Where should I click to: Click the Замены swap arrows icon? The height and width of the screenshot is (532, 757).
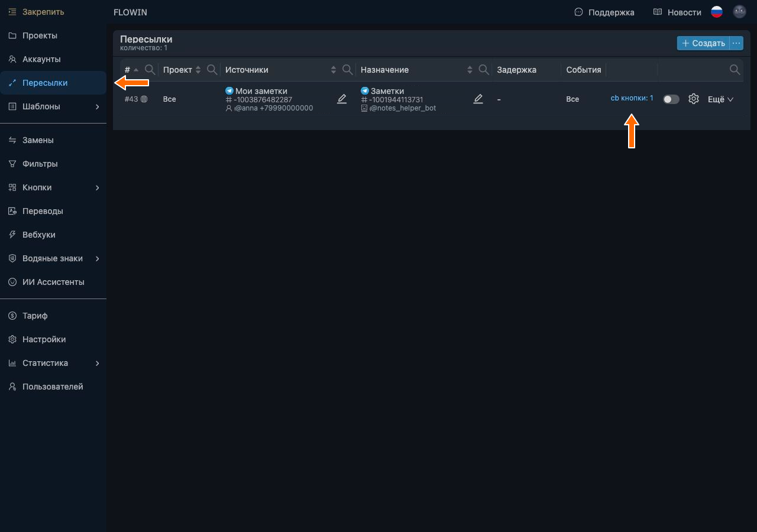[x=12, y=140]
